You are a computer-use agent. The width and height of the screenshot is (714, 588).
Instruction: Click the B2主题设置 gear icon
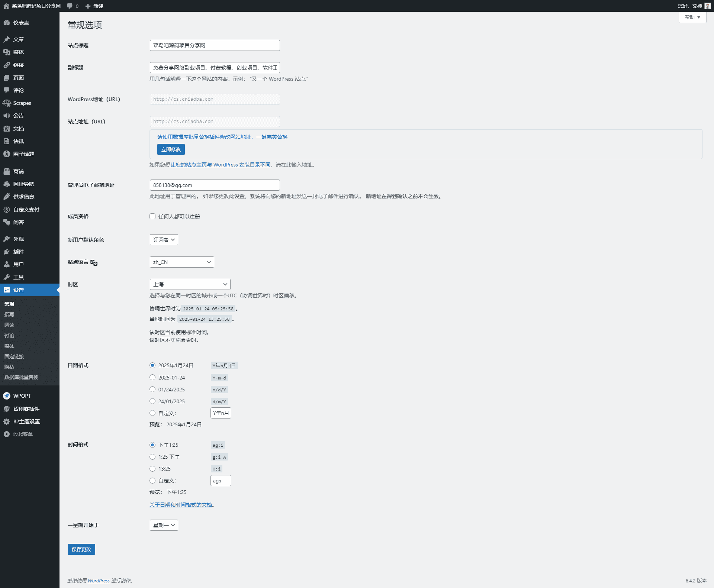7,421
